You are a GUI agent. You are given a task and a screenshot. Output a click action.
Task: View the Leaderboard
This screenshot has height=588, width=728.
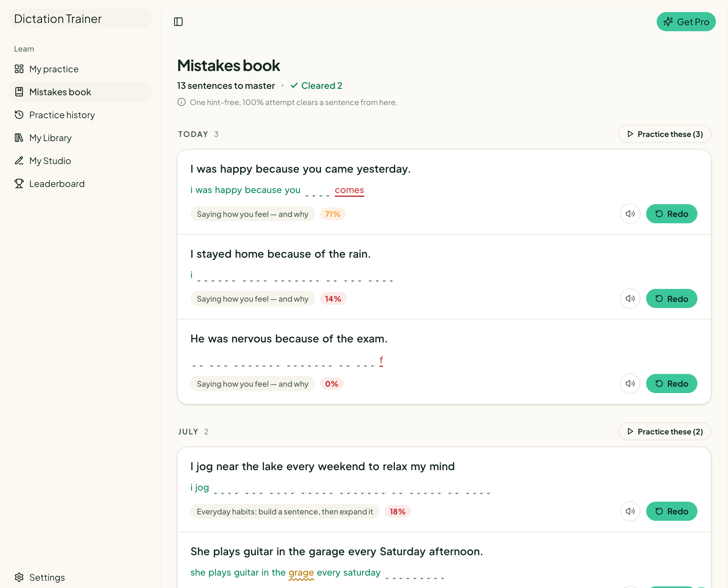(80, 183)
